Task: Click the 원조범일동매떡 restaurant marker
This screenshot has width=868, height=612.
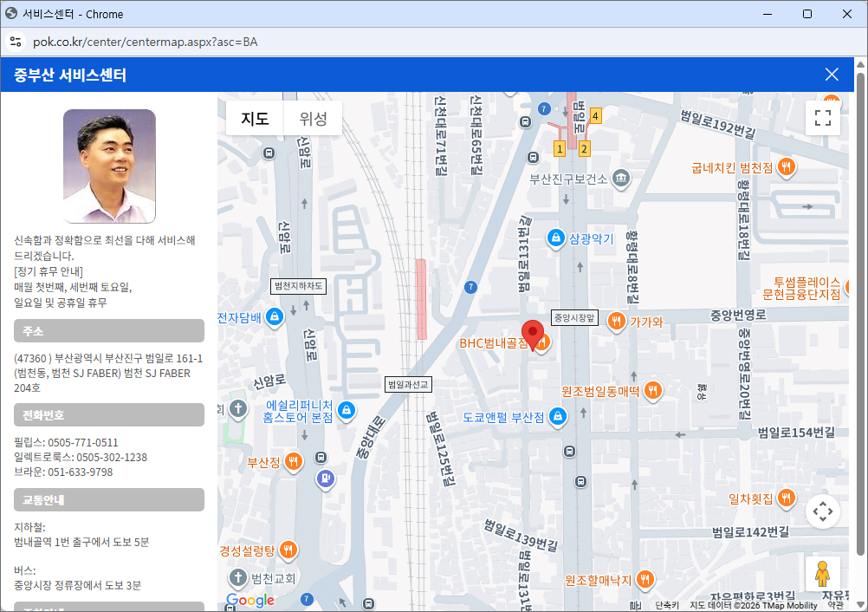Action: [x=653, y=391]
